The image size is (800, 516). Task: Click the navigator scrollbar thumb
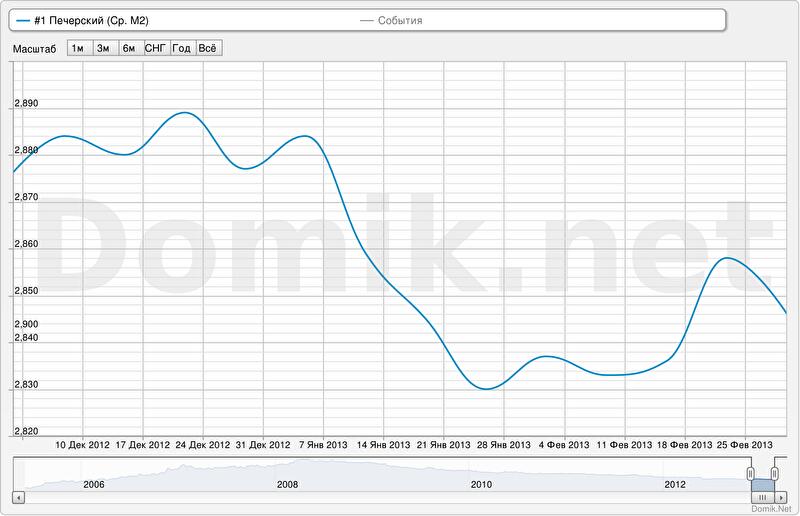[762, 497]
